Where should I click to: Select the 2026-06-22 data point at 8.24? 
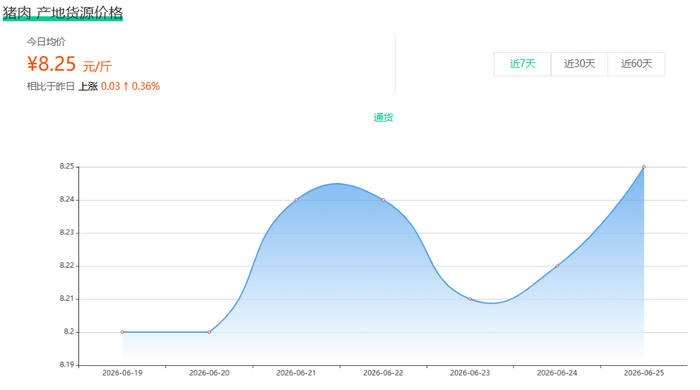coord(383,200)
